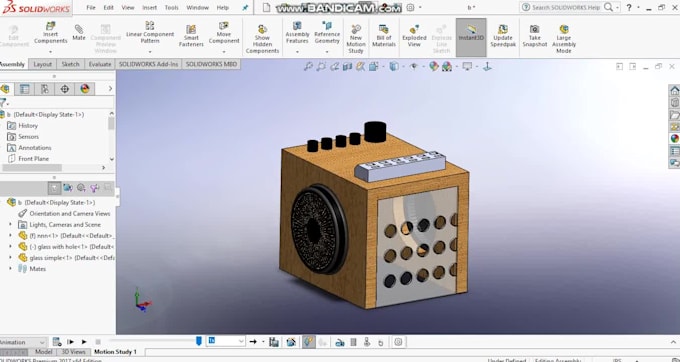The width and height of the screenshot is (680, 362).
Task: Take Snapshot of the assembly
Action: (534, 36)
